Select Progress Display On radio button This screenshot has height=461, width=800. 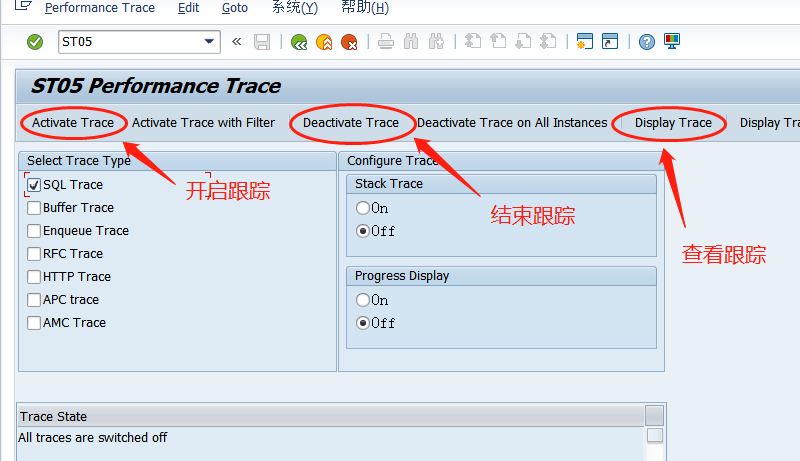(x=363, y=299)
